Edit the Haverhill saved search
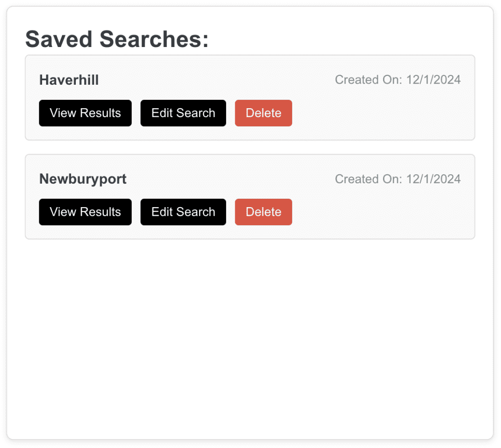 [x=183, y=113]
